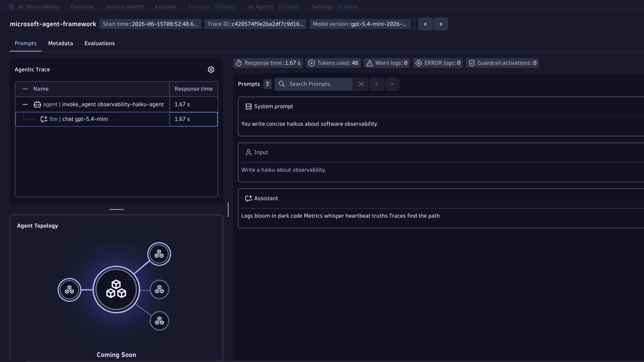
Task: Open Settings Preview in top navigation
Action: click(x=335, y=7)
